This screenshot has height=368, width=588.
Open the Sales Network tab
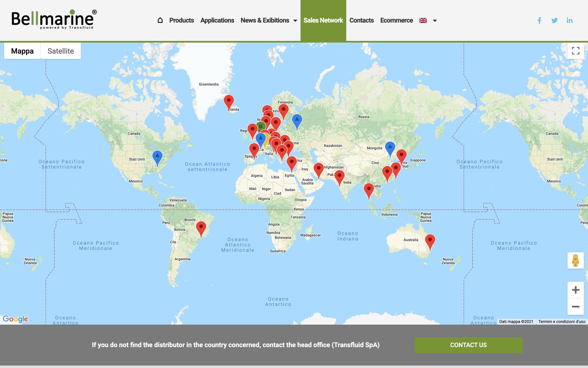click(x=323, y=20)
